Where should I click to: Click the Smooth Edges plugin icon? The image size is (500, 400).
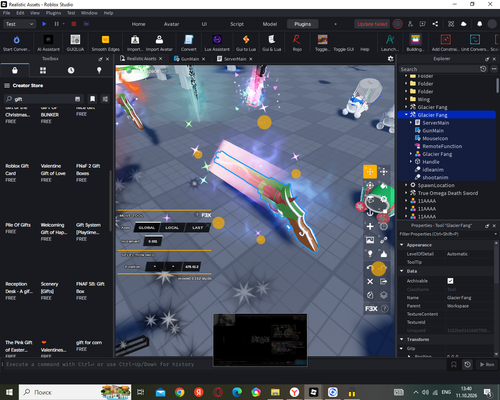point(105,40)
